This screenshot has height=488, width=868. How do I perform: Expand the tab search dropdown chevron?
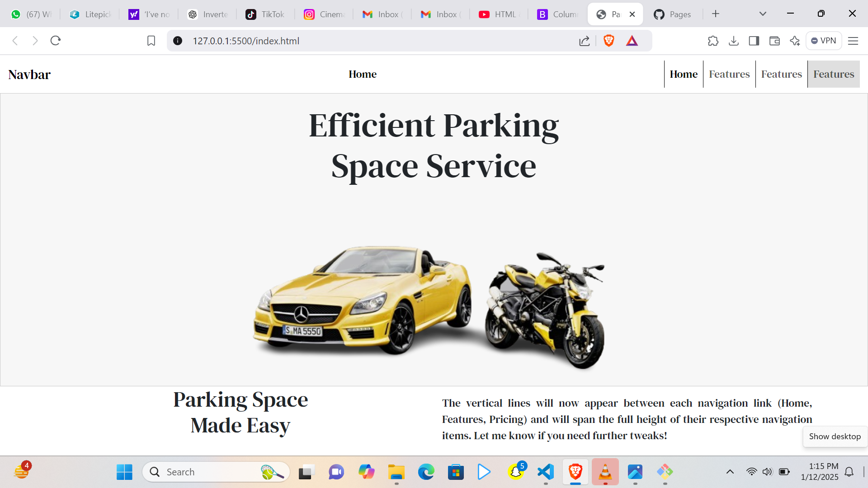point(763,14)
